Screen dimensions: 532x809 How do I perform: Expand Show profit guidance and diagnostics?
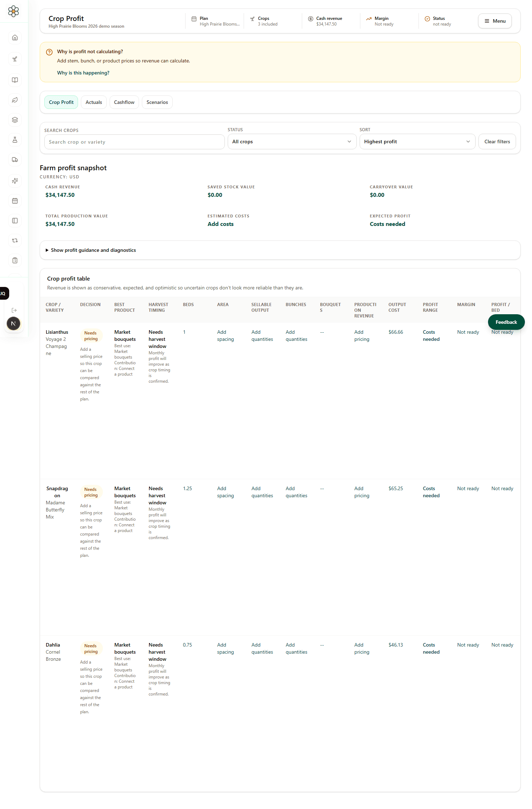coord(91,250)
